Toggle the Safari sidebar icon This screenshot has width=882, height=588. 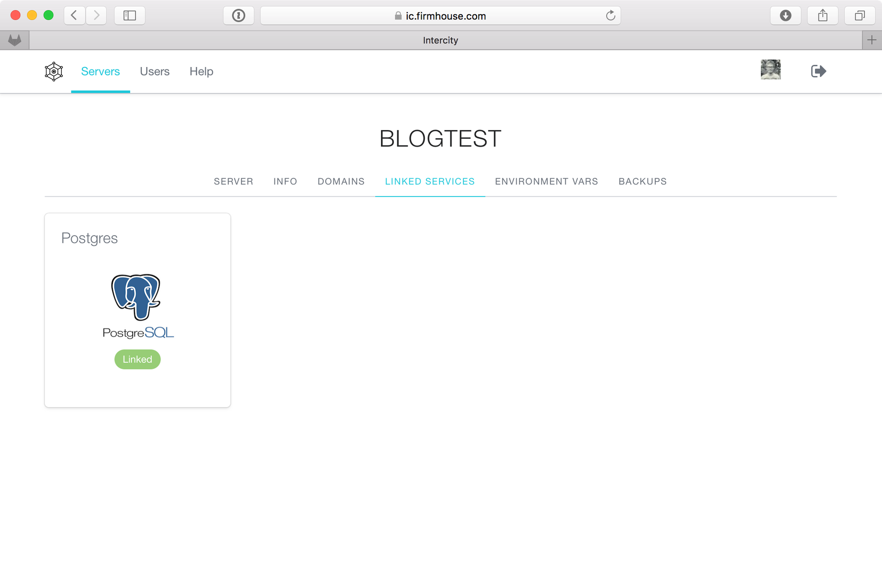tap(130, 16)
